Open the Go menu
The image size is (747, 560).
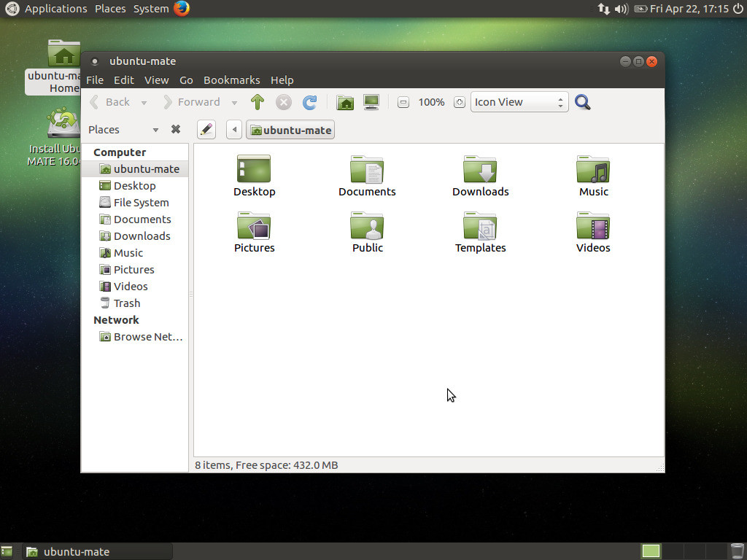point(185,80)
